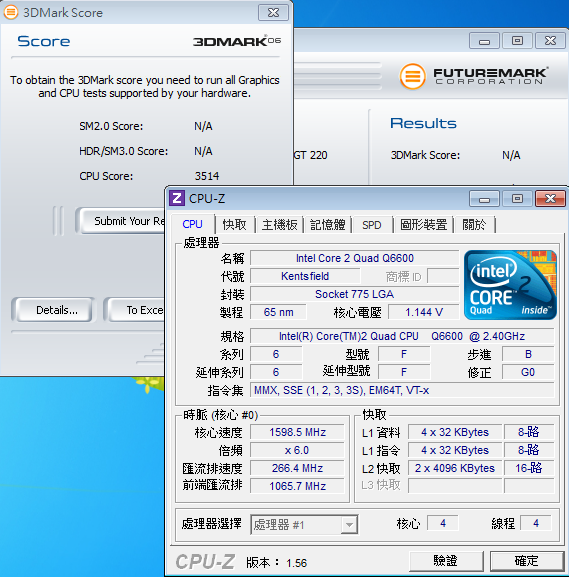Click the 驗證 button in CPU-Z

coord(446,561)
